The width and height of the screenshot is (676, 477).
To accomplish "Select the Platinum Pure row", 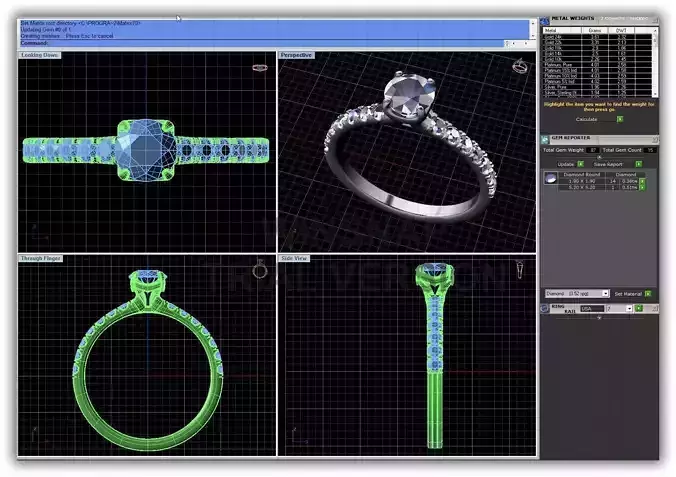I will (x=597, y=65).
